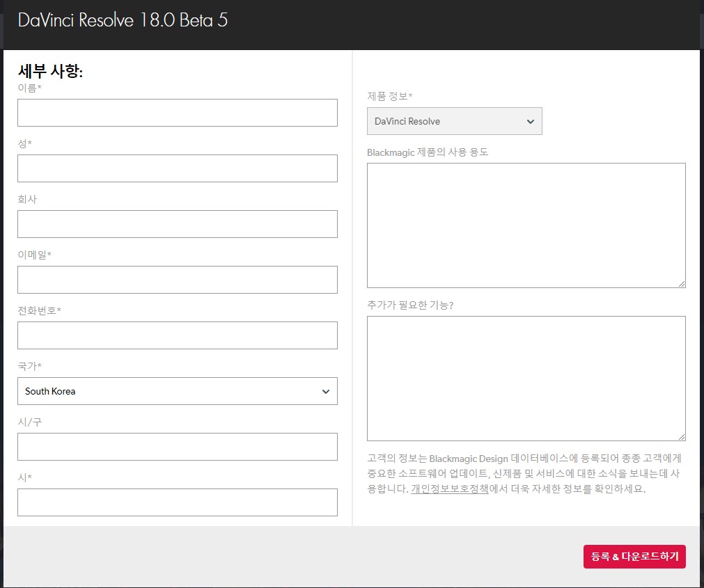Click the 시/구 input field

pyautogui.click(x=178, y=447)
